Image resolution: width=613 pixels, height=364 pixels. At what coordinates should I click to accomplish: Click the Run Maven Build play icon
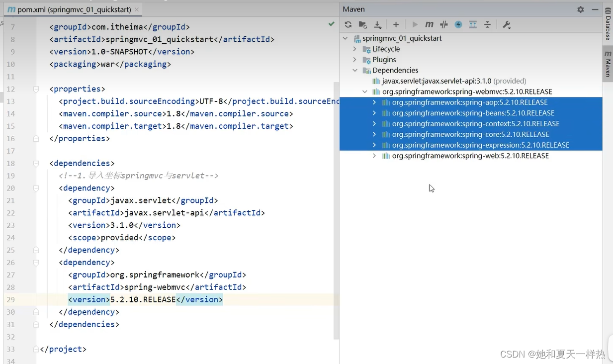[x=415, y=24]
